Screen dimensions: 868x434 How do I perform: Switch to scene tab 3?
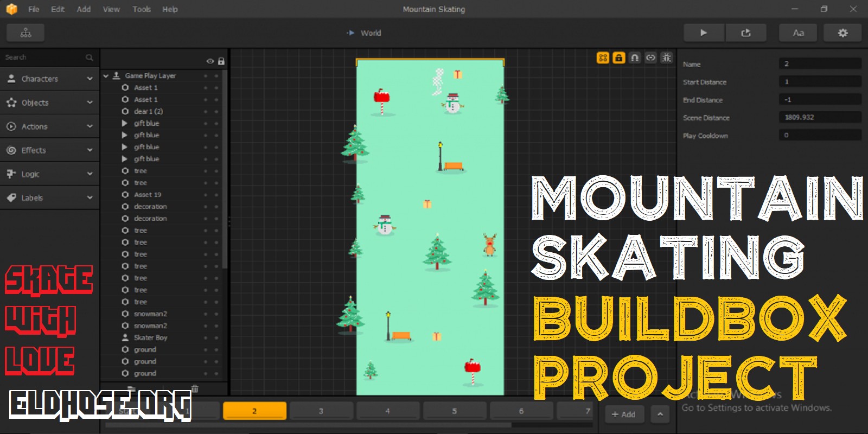(x=321, y=411)
